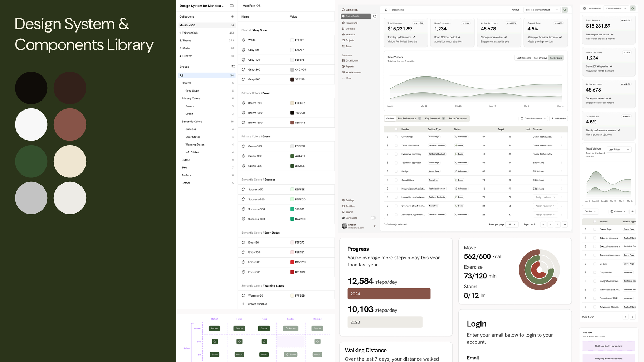Image resolution: width=644 pixels, height=362 pixels.
Task: Open Word Assistant under Documents
Action: pos(352,72)
